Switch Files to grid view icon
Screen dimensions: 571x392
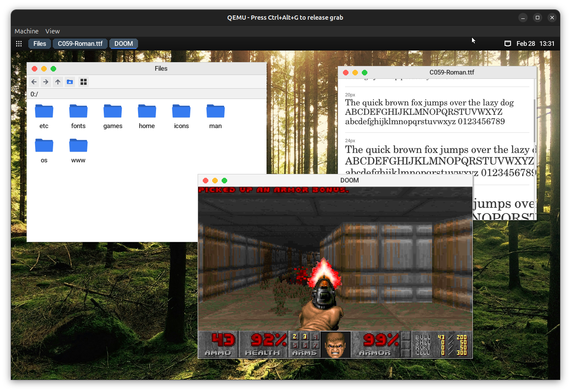84,82
